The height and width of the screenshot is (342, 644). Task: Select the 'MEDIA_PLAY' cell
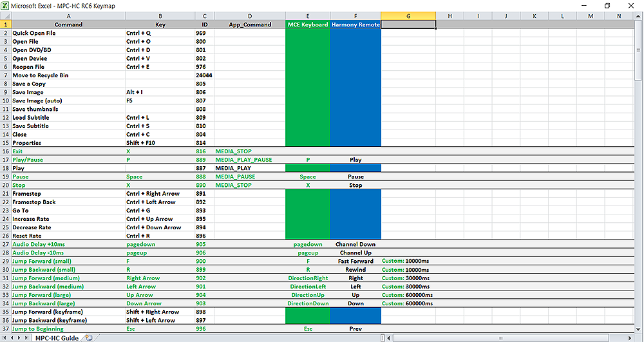click(x=250, y=168)
